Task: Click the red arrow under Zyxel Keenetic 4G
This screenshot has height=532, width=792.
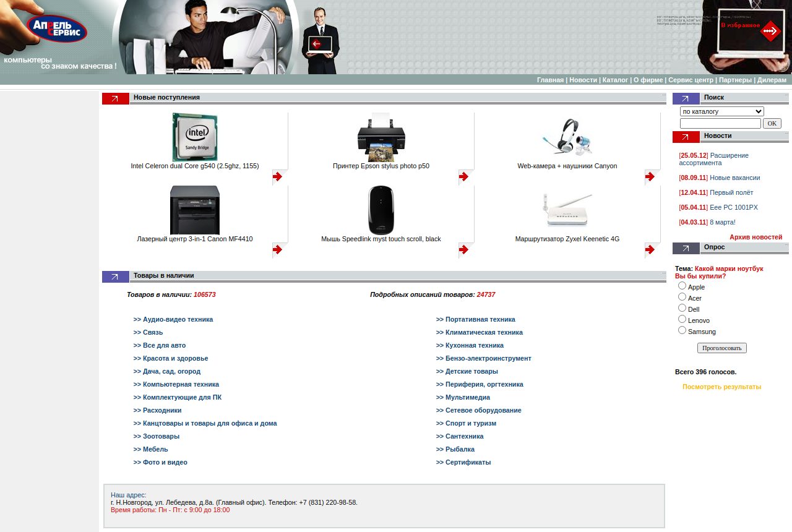Action: click(x=650, y=250)
